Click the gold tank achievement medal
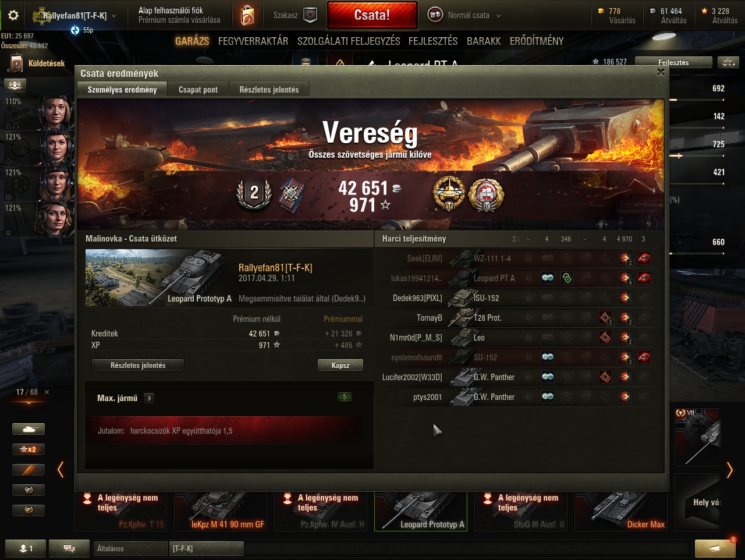This screenshot has width=745, height=560. (449, 194)
